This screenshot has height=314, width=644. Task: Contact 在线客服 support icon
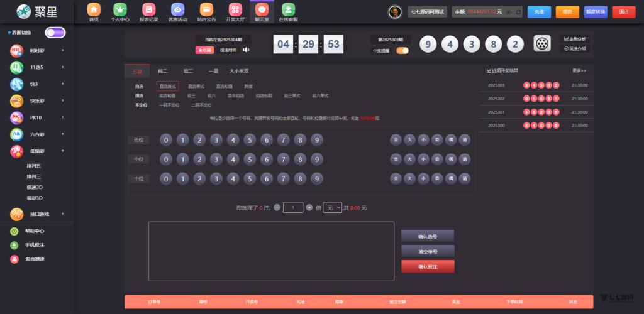coord(288,10)
